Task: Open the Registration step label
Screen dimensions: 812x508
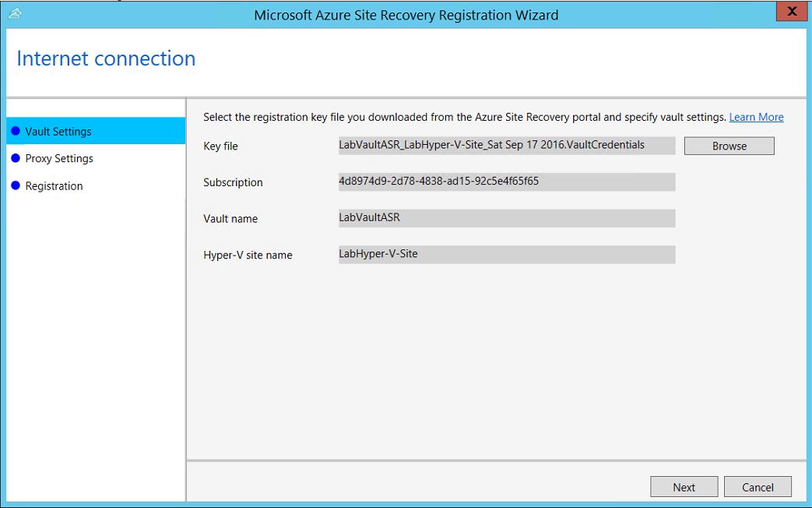Action: 54,186
